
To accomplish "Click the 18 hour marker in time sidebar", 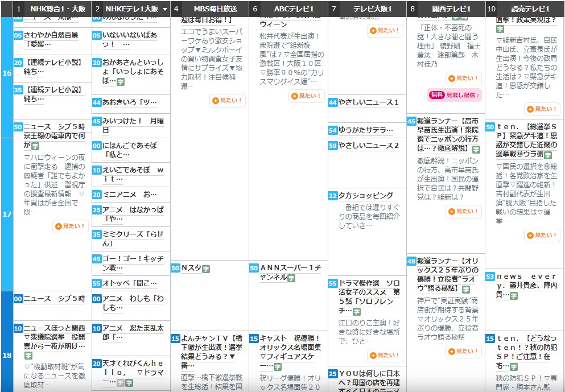I will pos(7,356).
